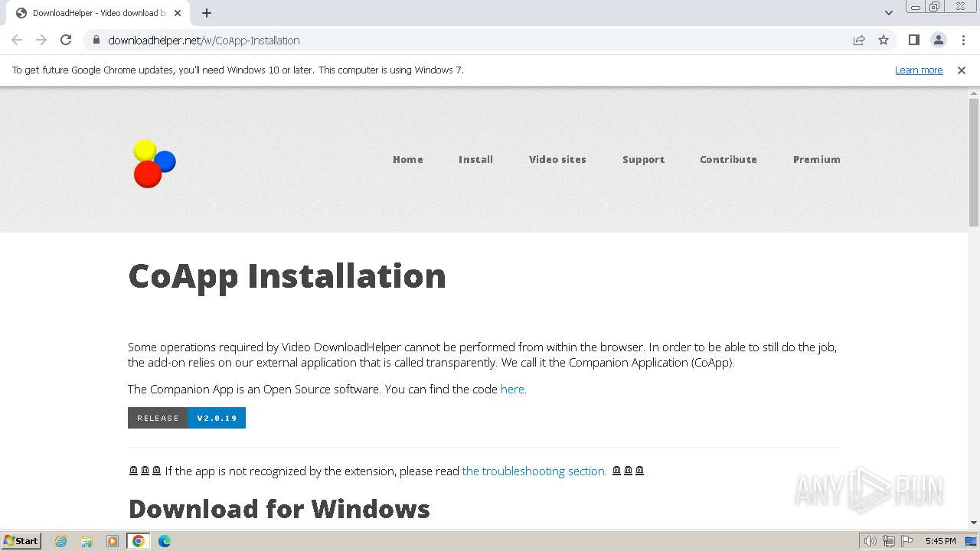This screenshot has width=980, height=551.
Task: Click the Learn more link
Action: tap(919, 70)
